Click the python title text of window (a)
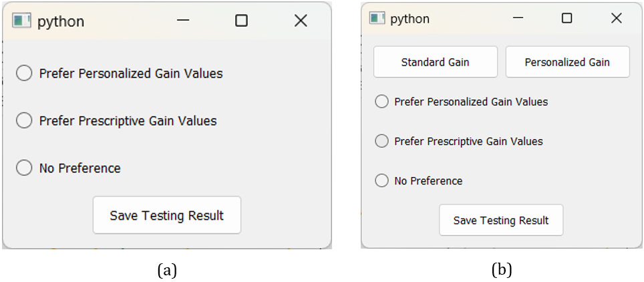This screenshot has width=644, height=282. 61,21
